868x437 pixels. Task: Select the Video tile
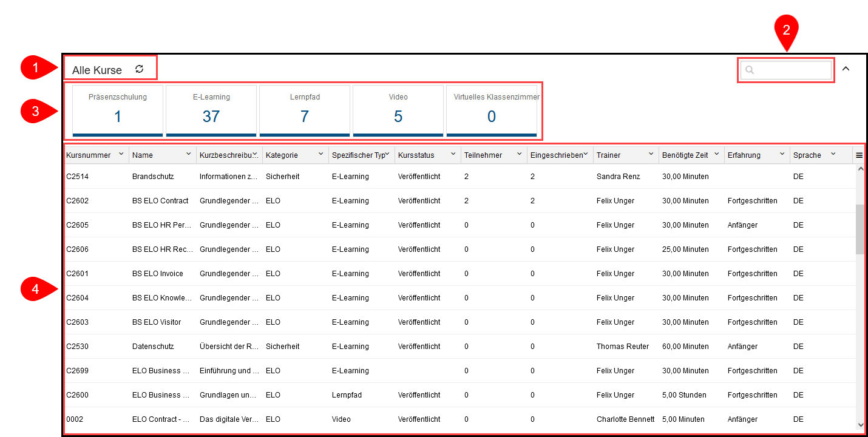398,110
